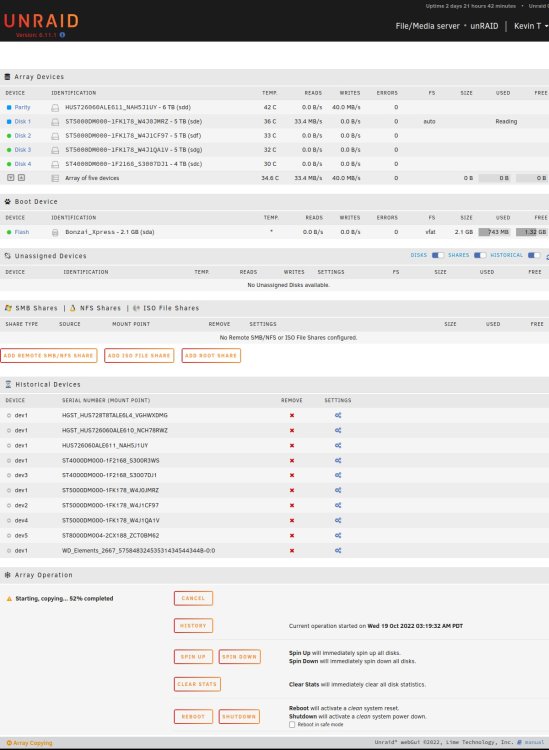Click the Historical Devices hourglass icon
The height and width of the screenshot is (750, 549).
(8, 384)
